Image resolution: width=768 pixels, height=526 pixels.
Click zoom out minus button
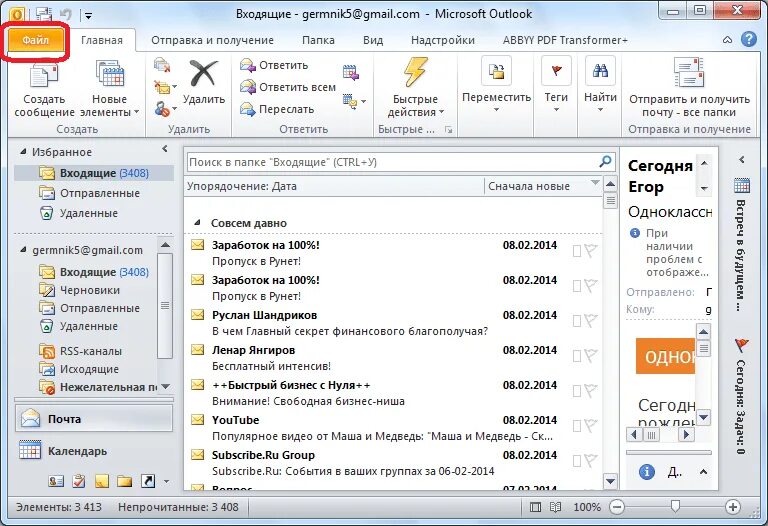618,507
